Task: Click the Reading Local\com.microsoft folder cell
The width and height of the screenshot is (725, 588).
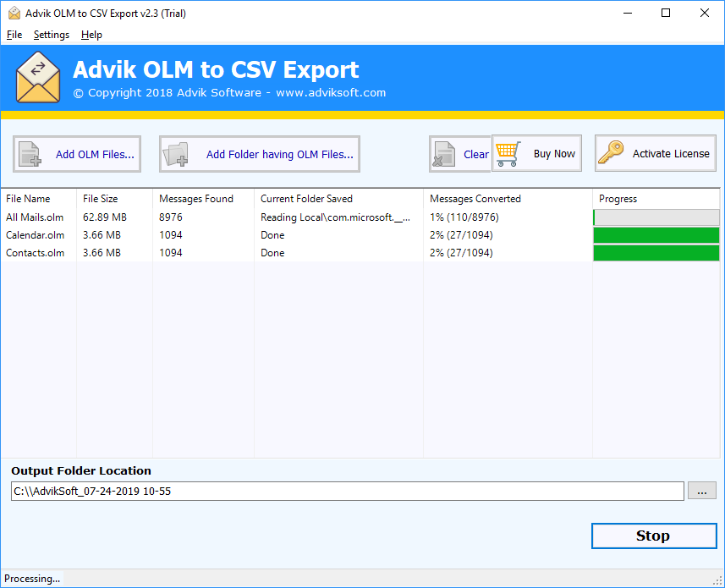Action: (x=335, y=217)
